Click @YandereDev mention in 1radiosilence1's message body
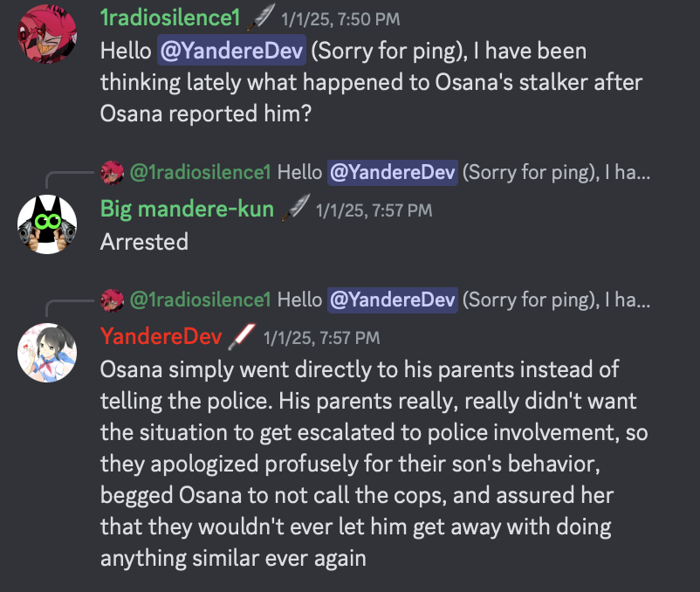 231,52
